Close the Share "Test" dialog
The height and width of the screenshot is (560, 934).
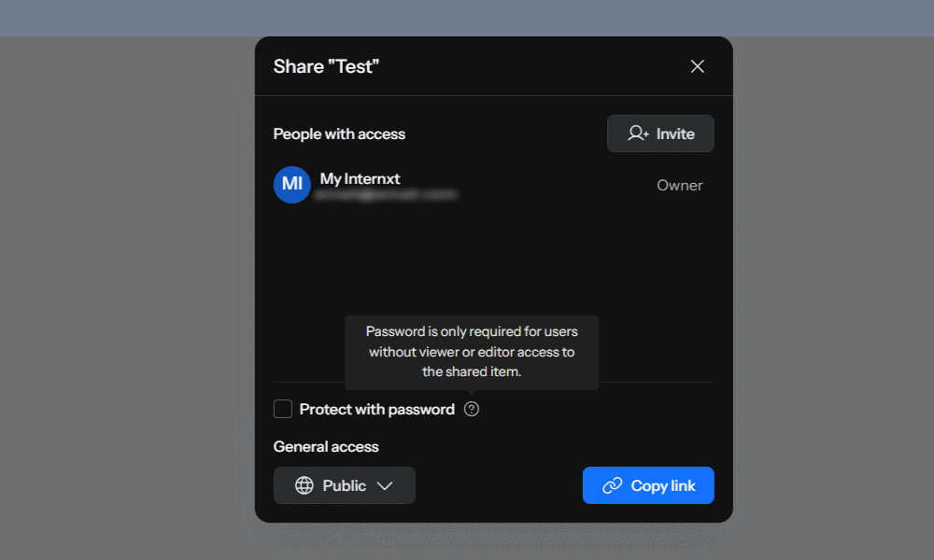[697, 66]
